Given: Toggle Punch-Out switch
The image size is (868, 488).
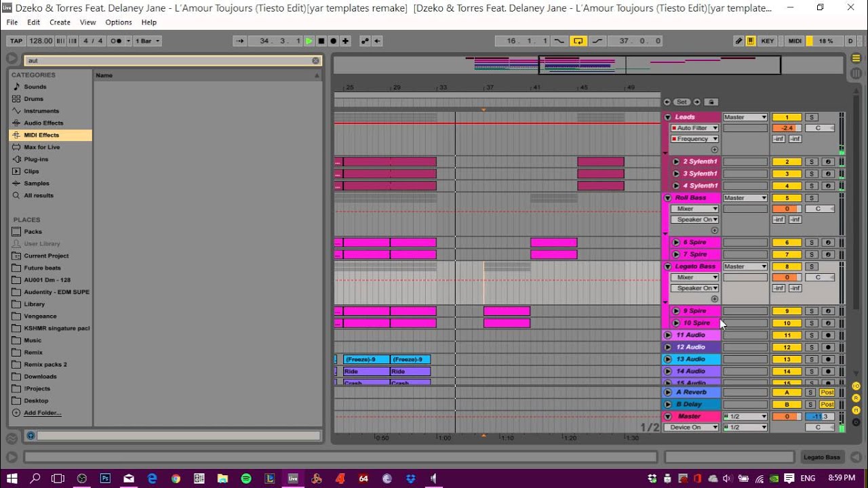Looking at the screenshot, I should coord(597,41).
